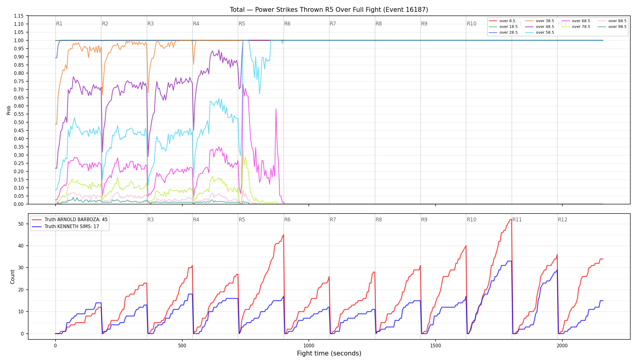The image size is (637, 364).
Task: Click the R10 round label in count chart
Action: 471,220
